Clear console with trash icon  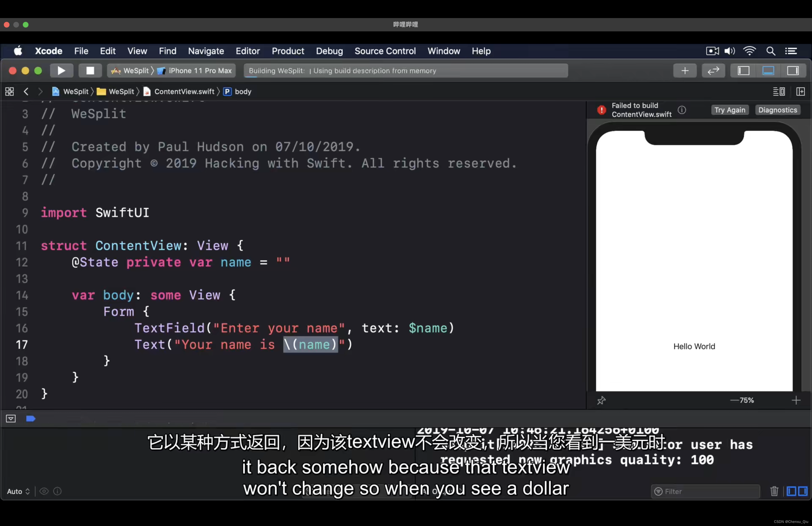[x=774, y=491]
